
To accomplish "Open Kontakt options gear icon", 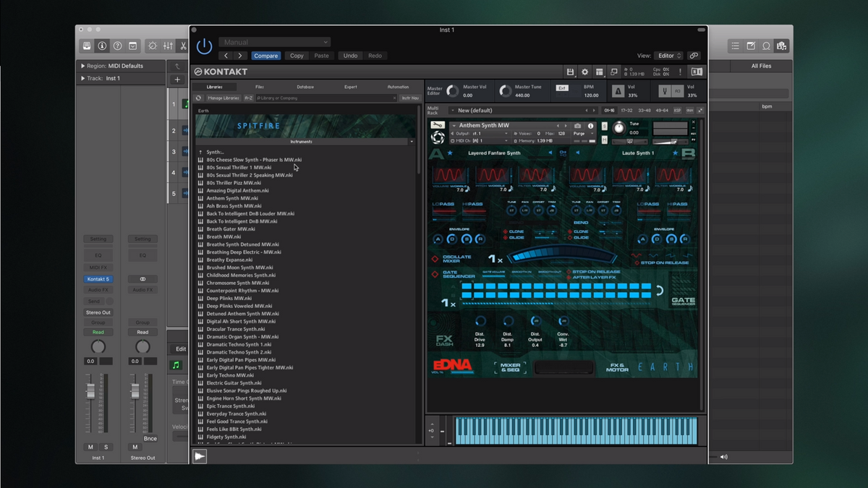I will pos(584,72).
